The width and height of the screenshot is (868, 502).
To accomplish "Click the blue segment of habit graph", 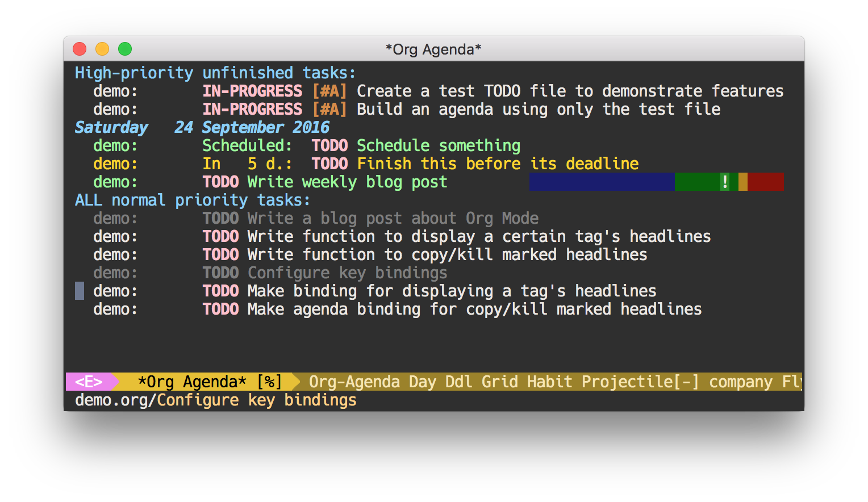I will click(602, 182).
